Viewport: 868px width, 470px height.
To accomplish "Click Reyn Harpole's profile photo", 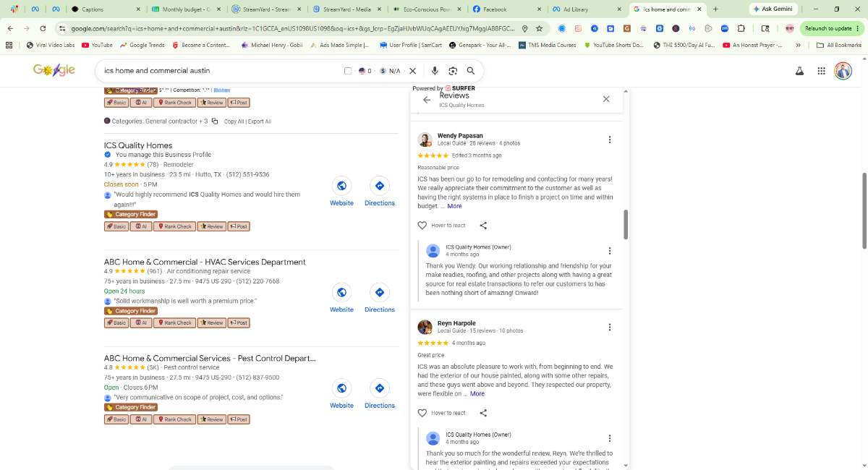I will 425,327.
